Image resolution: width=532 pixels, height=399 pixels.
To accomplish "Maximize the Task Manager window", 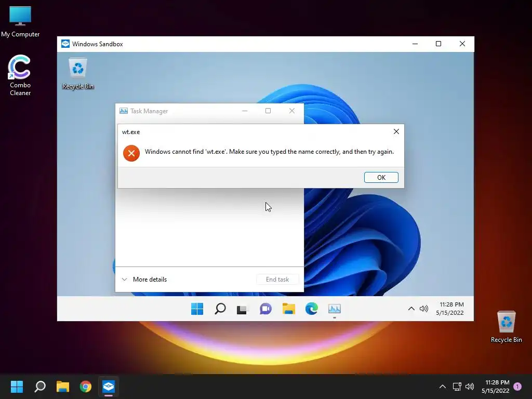I will click(268, 111).
